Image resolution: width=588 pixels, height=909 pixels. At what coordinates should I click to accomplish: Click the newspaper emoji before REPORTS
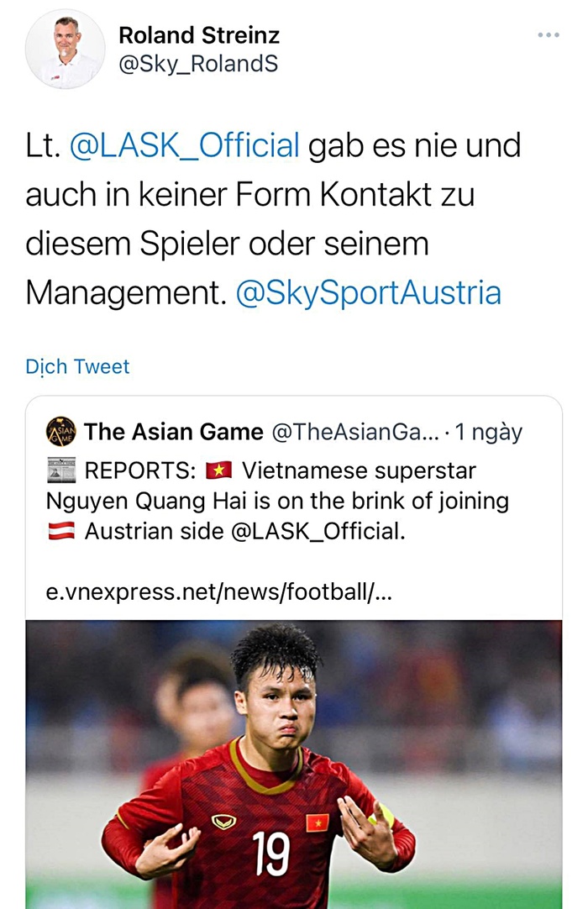pyautogui.click(x=61, y=470)
